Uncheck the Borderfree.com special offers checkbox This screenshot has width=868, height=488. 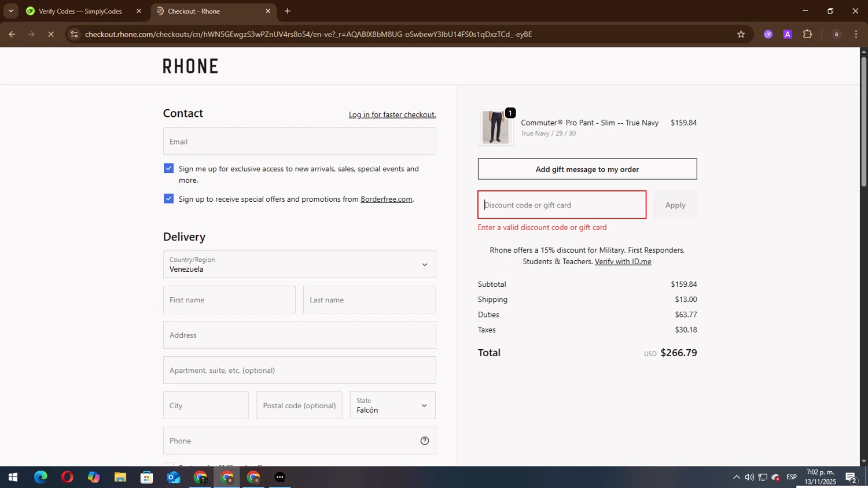tap(168, 198)
